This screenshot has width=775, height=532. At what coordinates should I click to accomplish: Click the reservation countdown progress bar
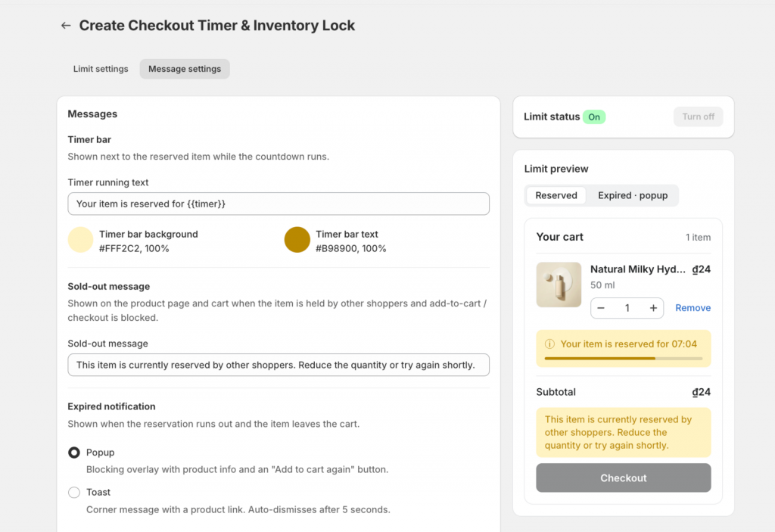[x=624, y=359]
